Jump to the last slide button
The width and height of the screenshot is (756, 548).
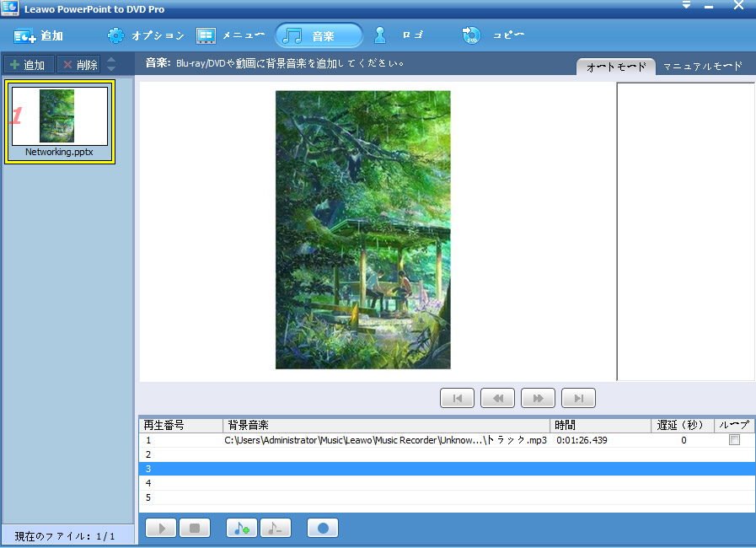pos(578,398)
